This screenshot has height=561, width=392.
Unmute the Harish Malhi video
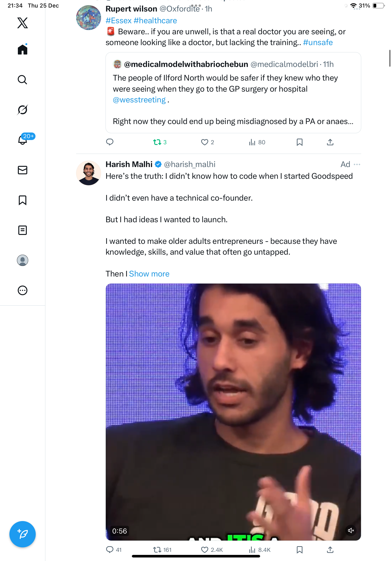pos(351,530)
